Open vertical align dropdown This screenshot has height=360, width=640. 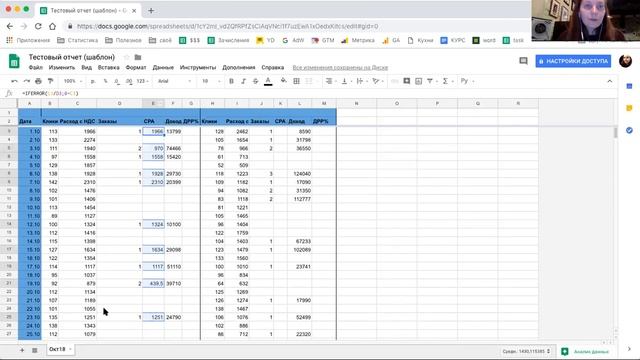pyautogui.click(x=346, y=81)
